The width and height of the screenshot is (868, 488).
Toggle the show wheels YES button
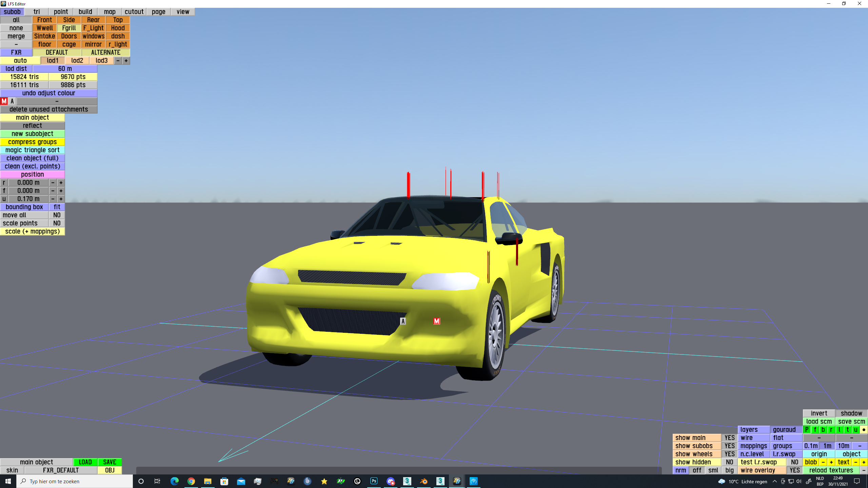(x=729, y=454)
